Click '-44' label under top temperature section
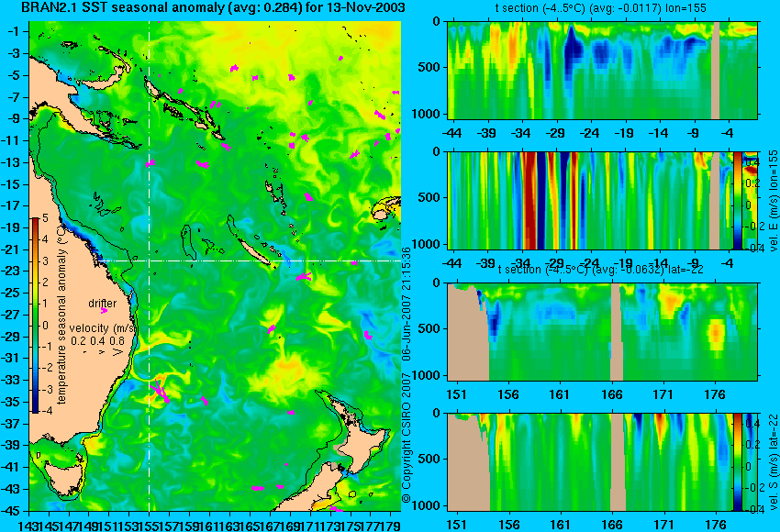 (451, 133)
